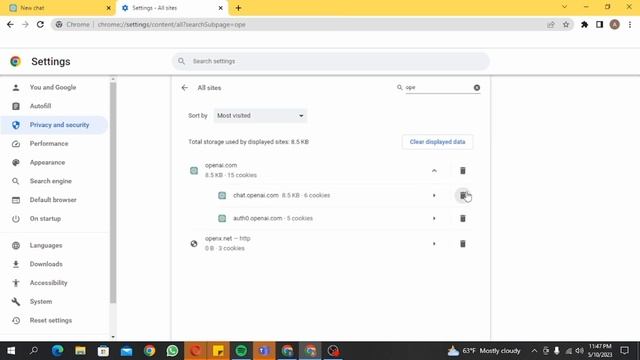Click the settings sidebar scrollbar

point(113,193)
